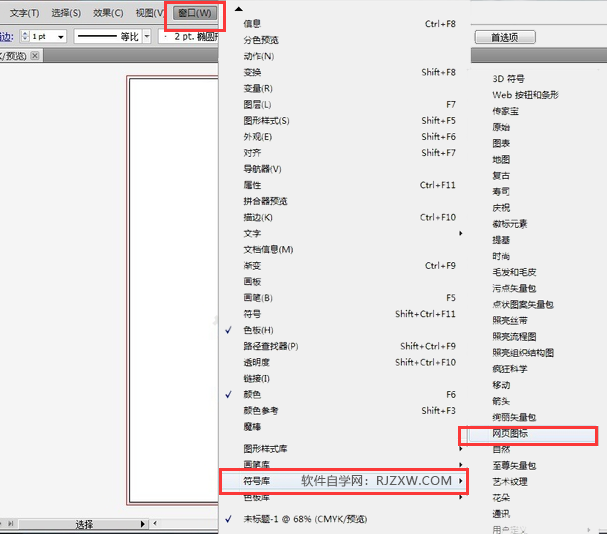Choose 时尚 symbol library
The image size is (607, 534).
point(501,256)
